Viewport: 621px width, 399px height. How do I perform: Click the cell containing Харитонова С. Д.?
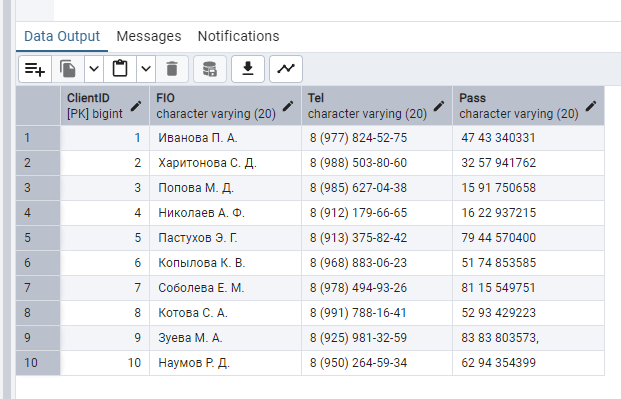click(x=225, y=163)
